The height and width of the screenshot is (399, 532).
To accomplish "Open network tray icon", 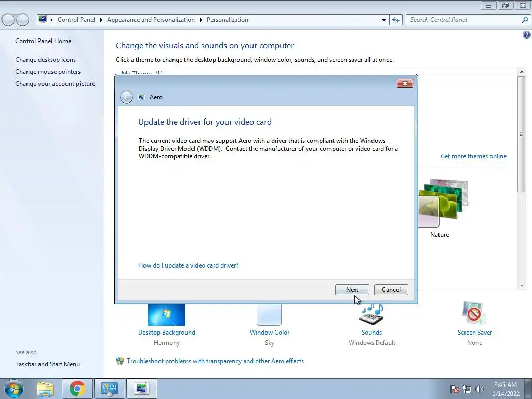I will 467,389.
